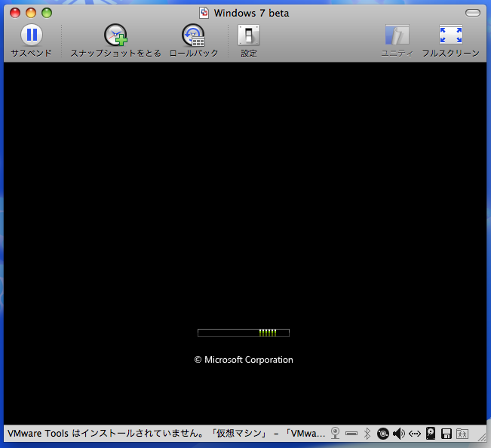The height and width of the screenshot is (448, 491).
Task: Click the sound speaker status icon
Action: coord(399,434)
